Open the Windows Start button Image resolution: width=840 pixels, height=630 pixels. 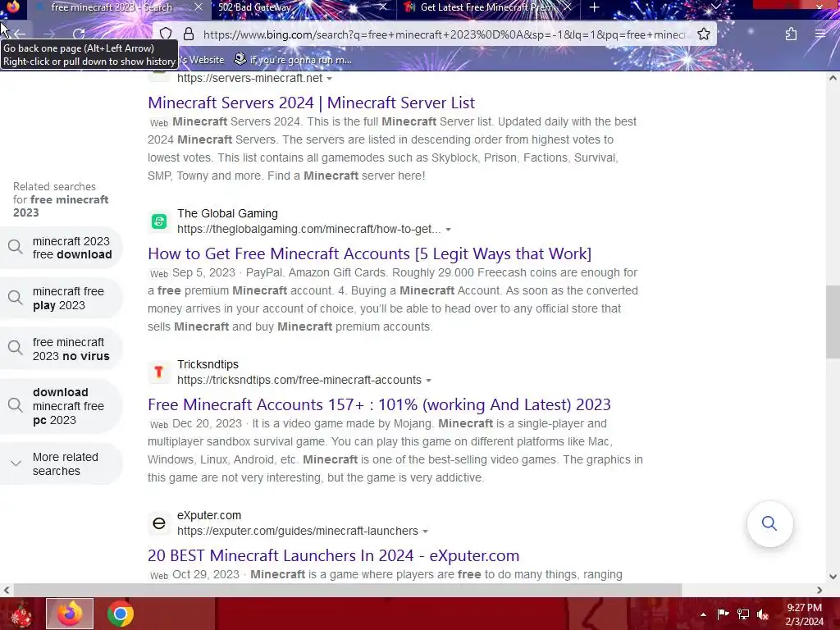(21, 614)
